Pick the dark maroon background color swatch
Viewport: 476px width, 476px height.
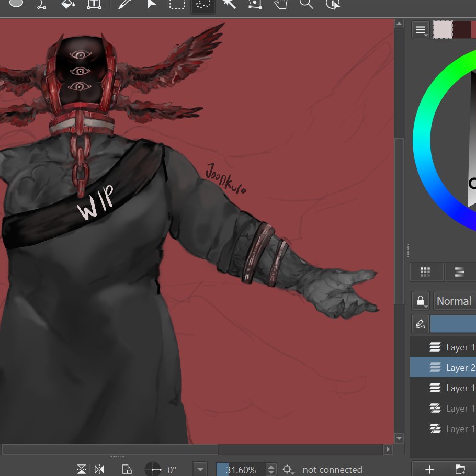point(462,30)
